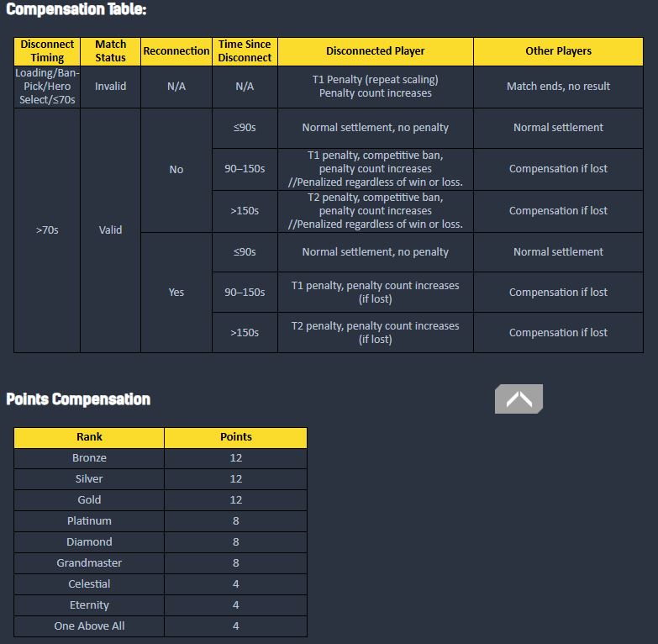This screenshot has height=644, width=658.
Task: Select '>150s' cell in the No reconnection group
Action: [245, 211]
